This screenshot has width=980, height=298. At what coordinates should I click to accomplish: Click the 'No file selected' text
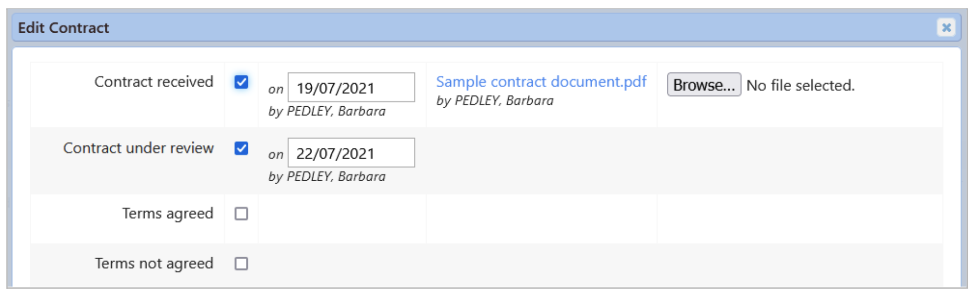pyautogui.click(x=800, y=86)
